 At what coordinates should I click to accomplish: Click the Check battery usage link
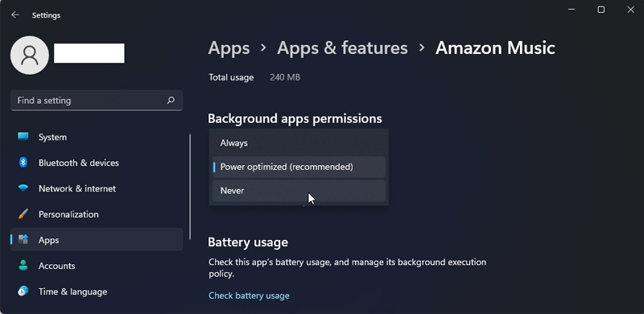pos(249,295)
